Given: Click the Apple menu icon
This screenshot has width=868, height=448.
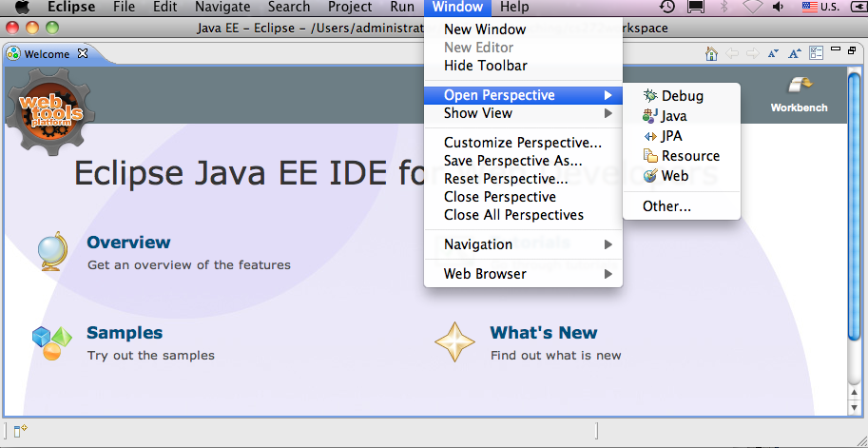Looking at the screenshot, I should [x=22, y=8].
